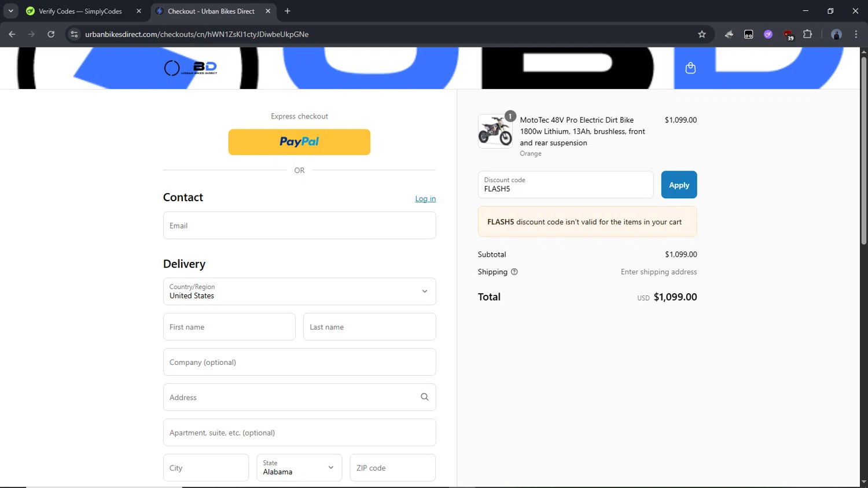The width and height of the screenshot is (868, 488).
Task: Click the FLASH5 invalid code message
Action: (x=587, y=221)
